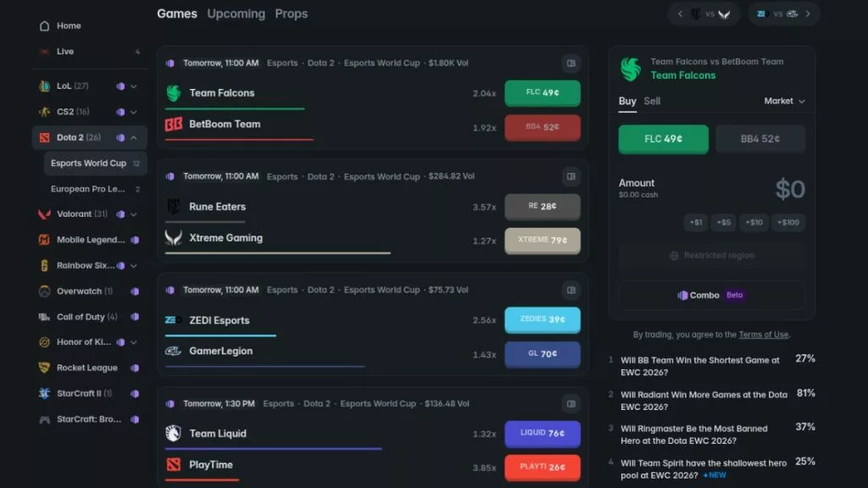Screen dimensions: 868x488
Task: Select the CS2 game icon
Action: (x=44, y=112)
